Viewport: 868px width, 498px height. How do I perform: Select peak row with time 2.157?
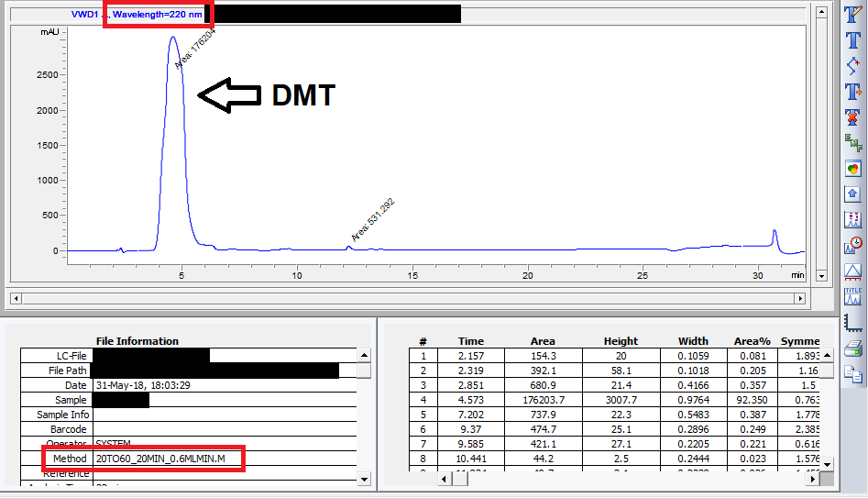(614, 356)
